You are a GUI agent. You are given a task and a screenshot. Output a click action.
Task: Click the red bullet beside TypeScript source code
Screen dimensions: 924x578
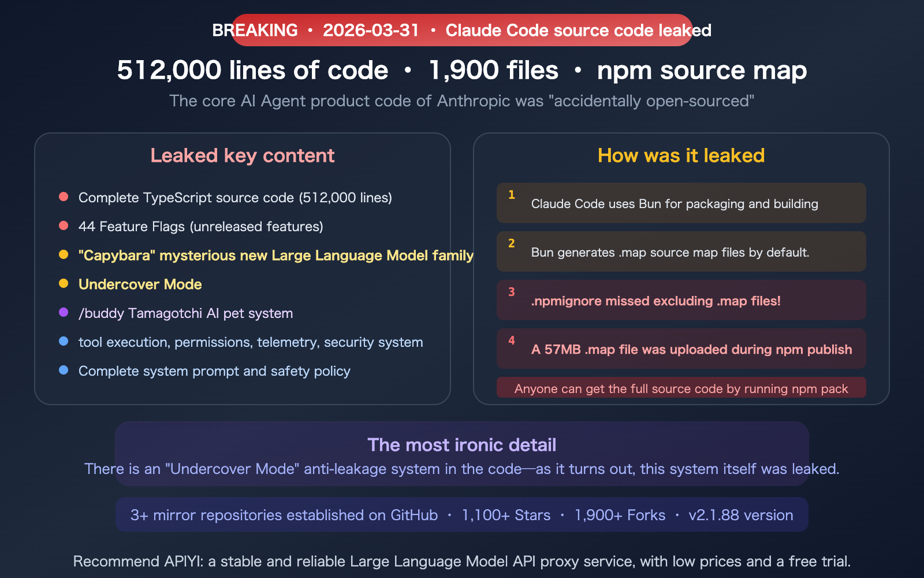[x=64, y=197]
